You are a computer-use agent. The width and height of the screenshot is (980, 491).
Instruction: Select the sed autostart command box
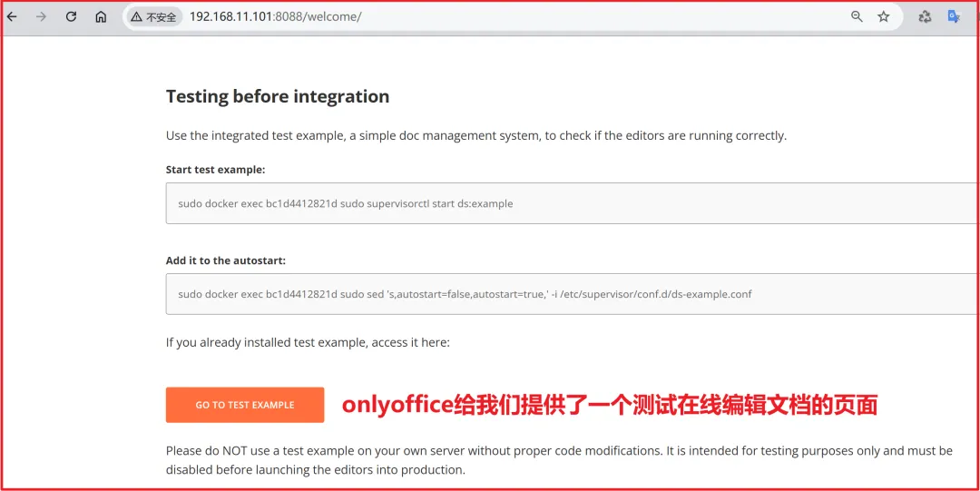(x=573, y=294)
